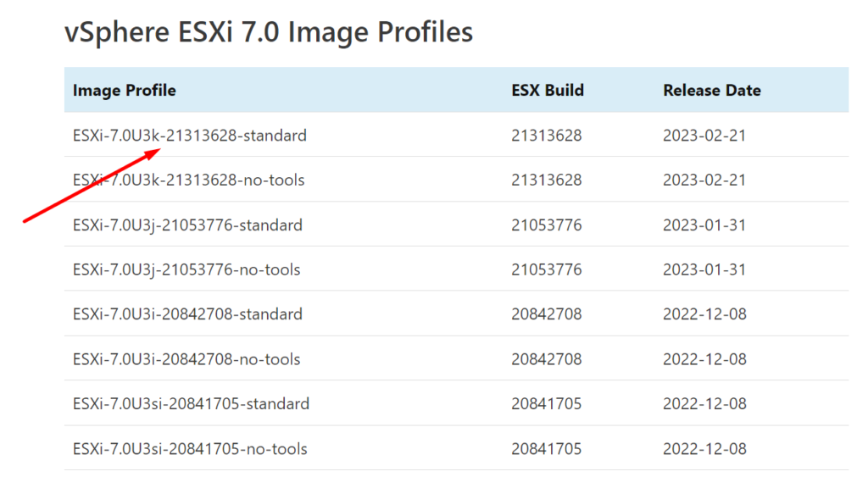Click the Release Date column header
868x477 pixels.
[x=712, y=90]
